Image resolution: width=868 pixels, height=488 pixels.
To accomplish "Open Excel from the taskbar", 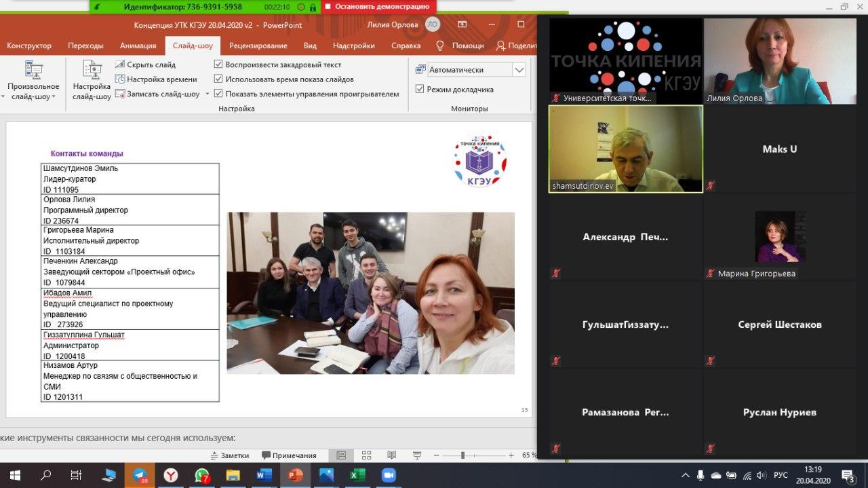I will pyautogui.click(x=355, y=475).
